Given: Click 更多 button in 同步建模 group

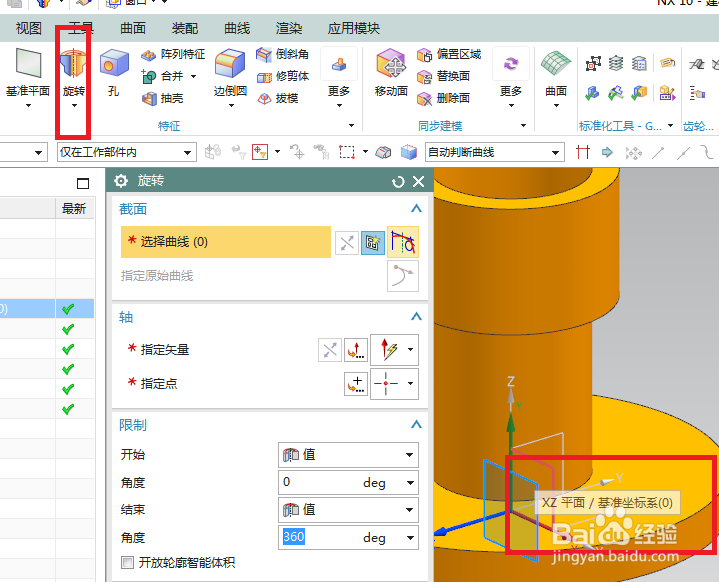Looking at the screenshot, I should coord(511,78).
